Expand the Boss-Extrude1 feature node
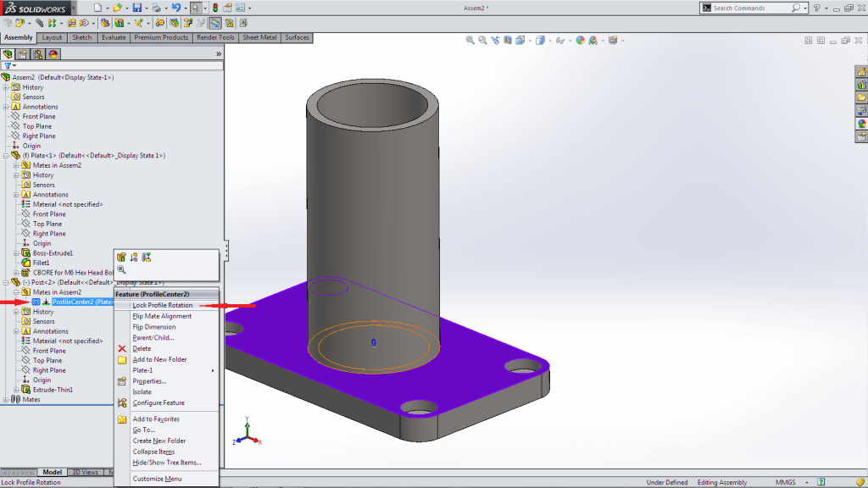The image size is (868, 488). point(16,253)
